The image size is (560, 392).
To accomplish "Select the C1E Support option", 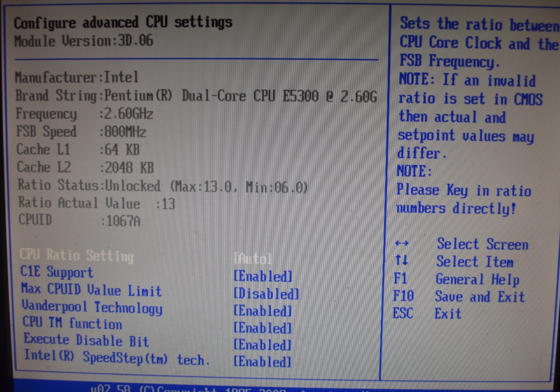I will click(x=57, y=272).
